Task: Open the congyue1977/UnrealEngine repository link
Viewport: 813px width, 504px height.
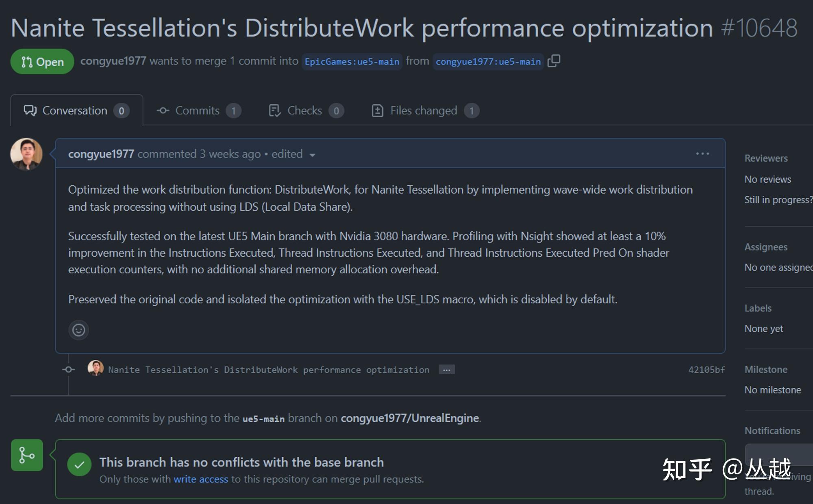Action: tap(409, 418)
